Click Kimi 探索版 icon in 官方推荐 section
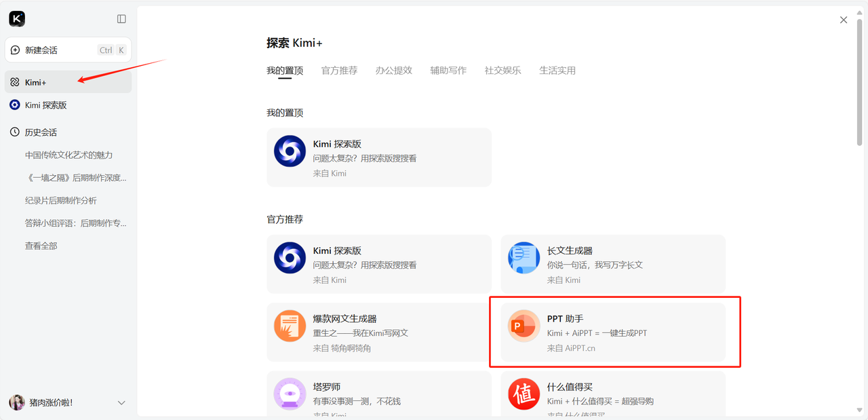The height and width of the screenshot is (420, 868). tap(290, 258)
